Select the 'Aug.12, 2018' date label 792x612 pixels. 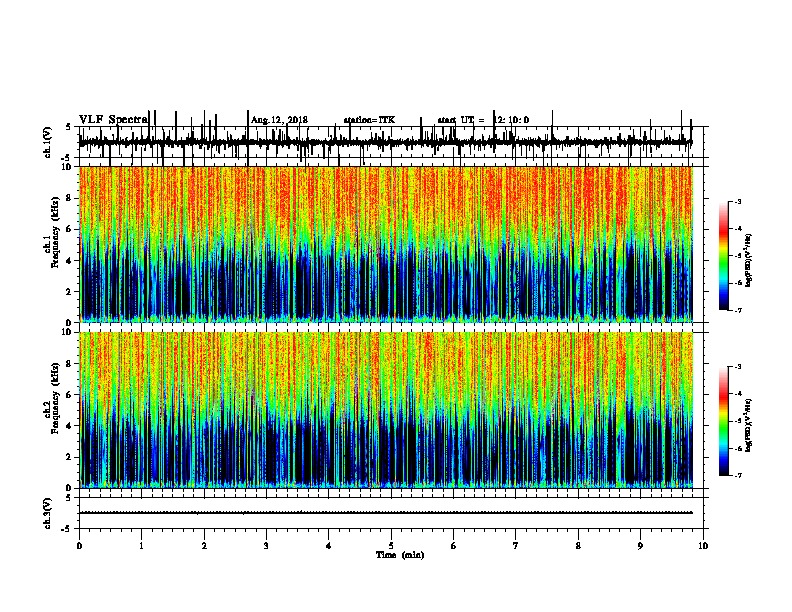279,120
